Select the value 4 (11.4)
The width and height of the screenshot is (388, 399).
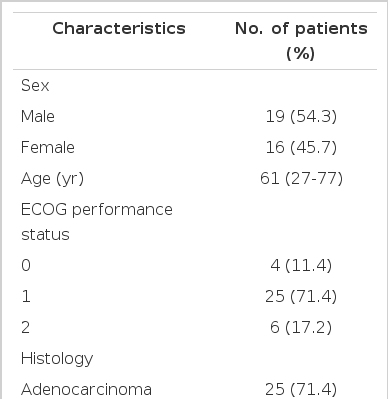(301, 265)
